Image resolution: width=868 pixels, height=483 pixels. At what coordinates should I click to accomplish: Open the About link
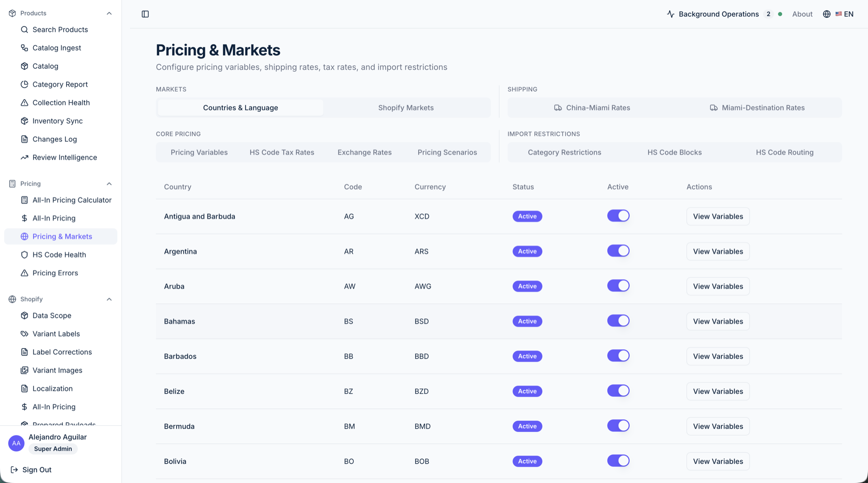(802, 14)
